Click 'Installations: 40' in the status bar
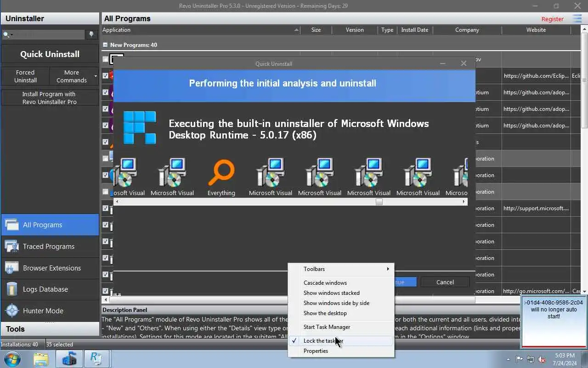588x368 pixels. coord(19,345)
